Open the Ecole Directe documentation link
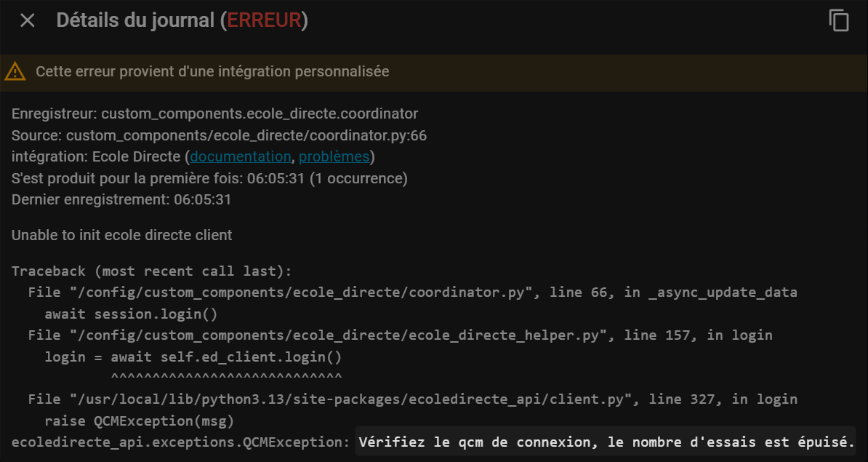Image resolution: width=868 pixels, height=462 pixels. tap(240, 156)
